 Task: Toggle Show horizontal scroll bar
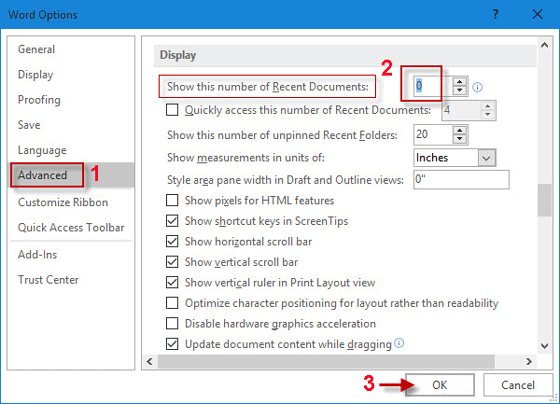coord(172,241)
